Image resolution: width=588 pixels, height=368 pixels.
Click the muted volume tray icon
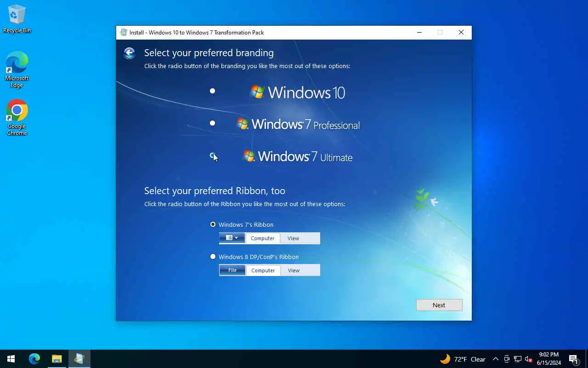pyautogui.click(x=529, y=359)
